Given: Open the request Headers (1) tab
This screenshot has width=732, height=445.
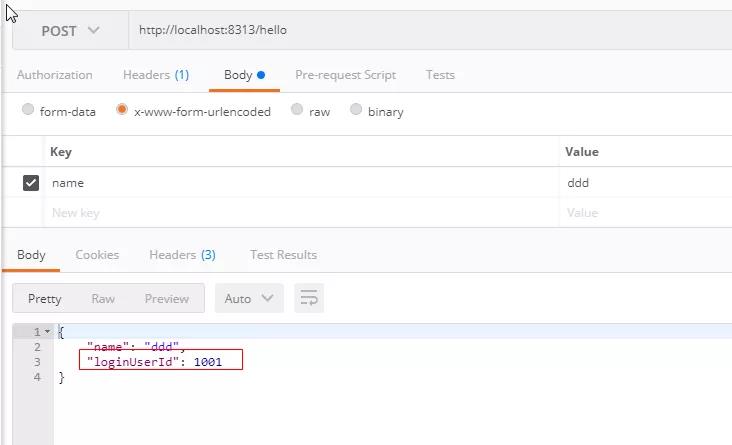Looking at the screenshot, I should 156,75.
